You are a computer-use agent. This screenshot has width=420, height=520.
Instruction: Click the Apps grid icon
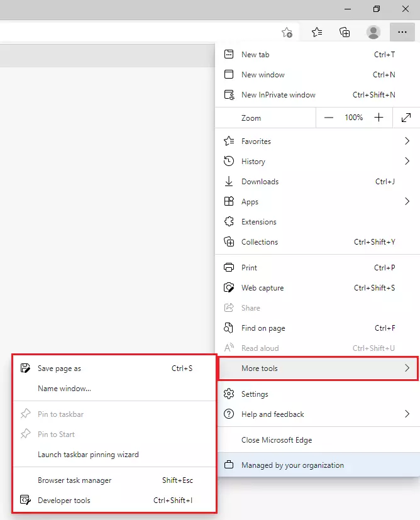[x=229, y=201]
